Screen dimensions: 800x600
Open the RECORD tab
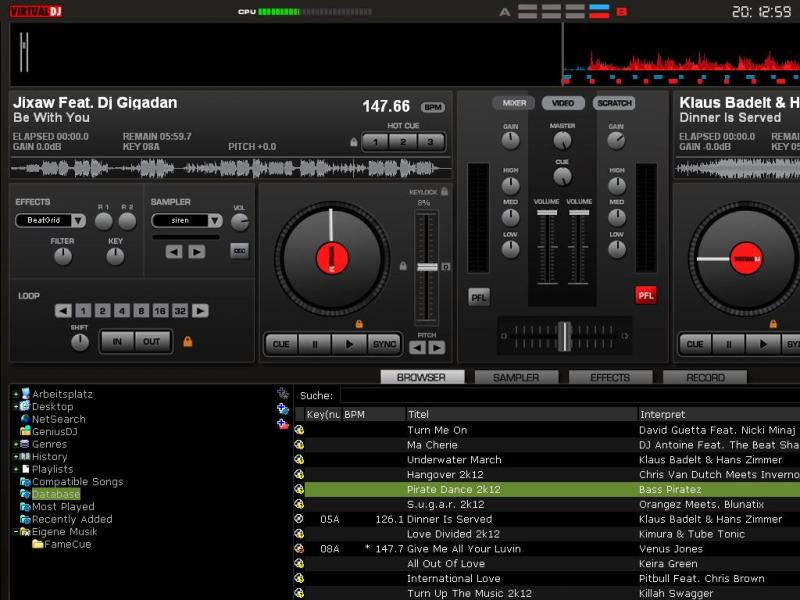point(705,377)
